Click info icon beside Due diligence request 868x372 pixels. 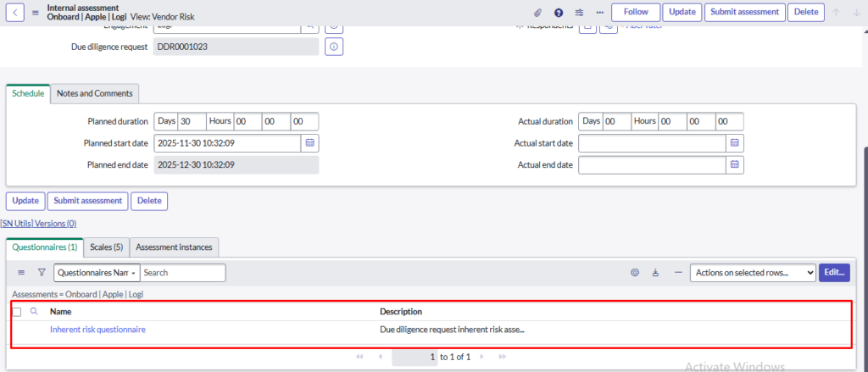tap(334, 47)
